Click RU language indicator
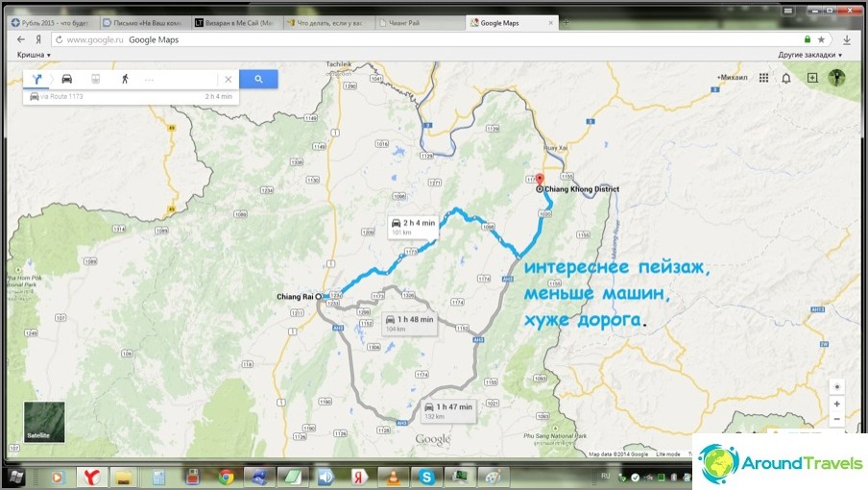This screenshot has height=490, width=868. click(605, 477)
